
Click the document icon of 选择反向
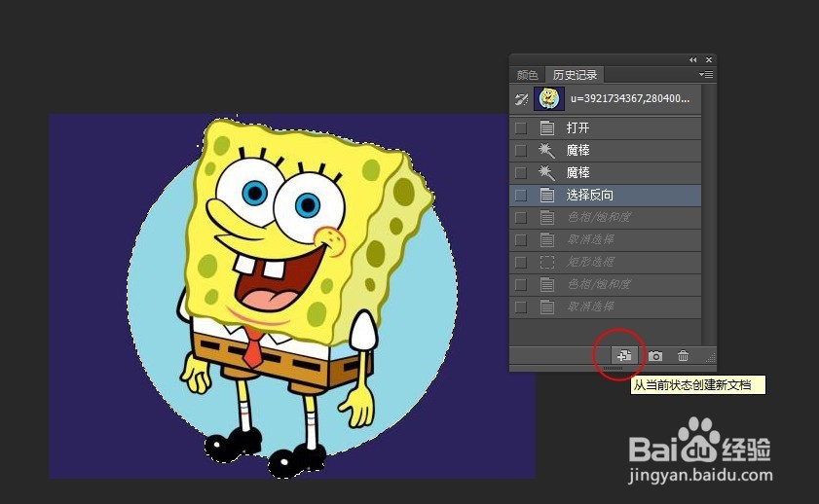pyautogui.click(x=547, y=196)
